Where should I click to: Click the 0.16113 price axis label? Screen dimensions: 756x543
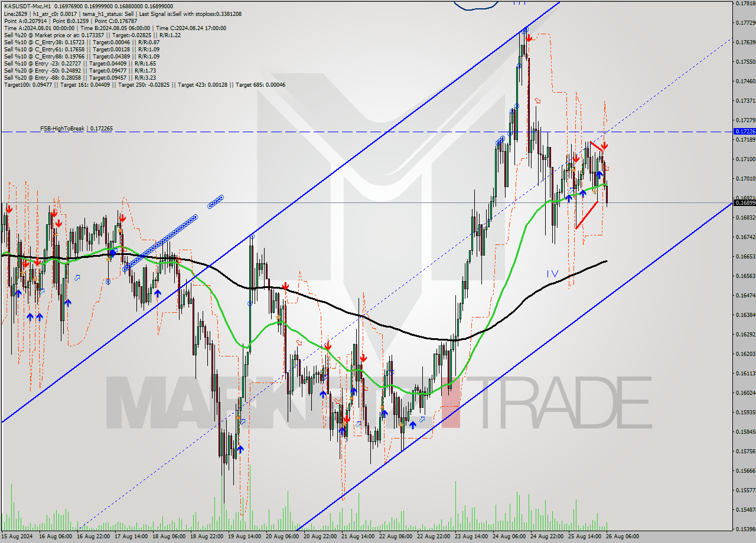[746, 374]
